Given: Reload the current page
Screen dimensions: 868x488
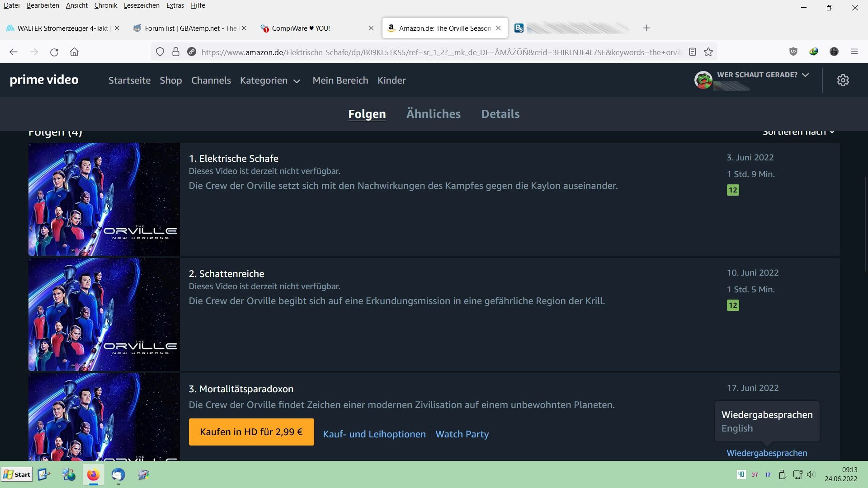Looking at the screenshot, I should [54, 52].
